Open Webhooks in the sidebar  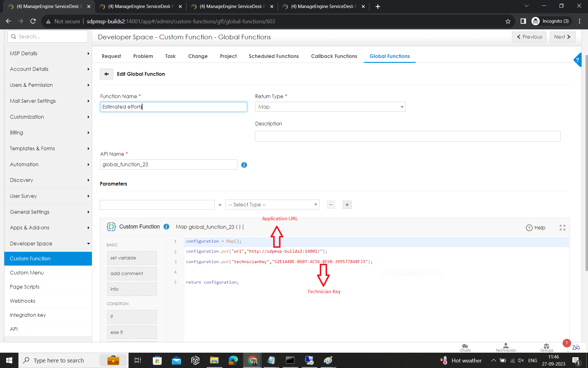pos(23,301)
